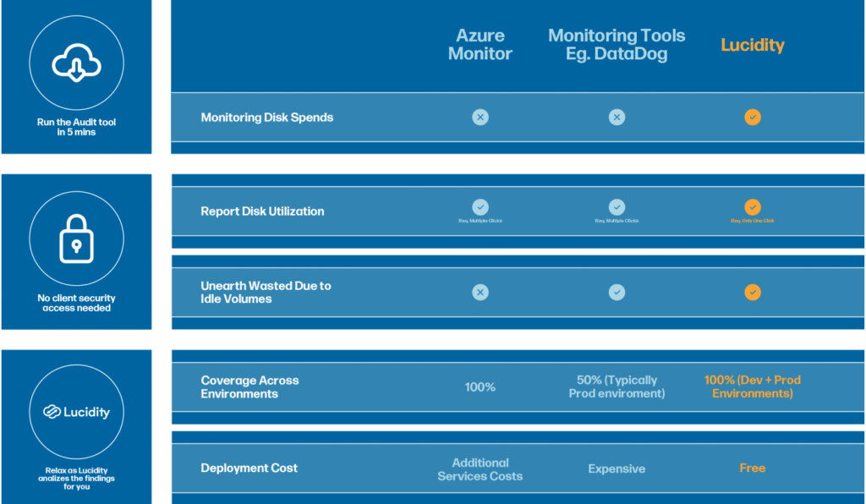The height and width of the screenshot is (504, 866).
Task: Select the Monitoring Tools Eg. DataDog header
Action: (617, 45)
